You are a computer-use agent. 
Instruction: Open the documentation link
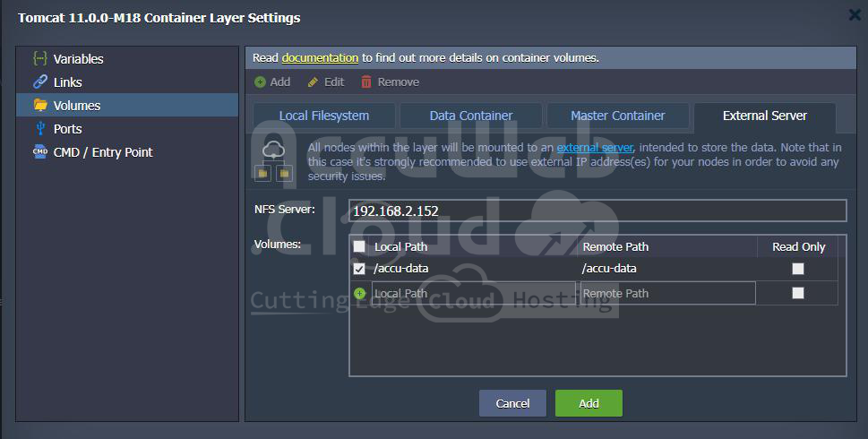pyautogui.click(x=320, y=57)
